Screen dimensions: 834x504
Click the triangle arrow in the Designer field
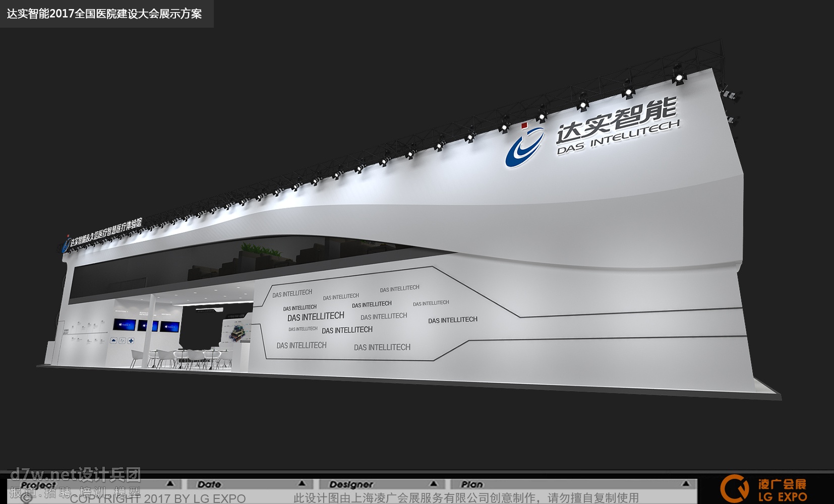click(x=433, y=484)
